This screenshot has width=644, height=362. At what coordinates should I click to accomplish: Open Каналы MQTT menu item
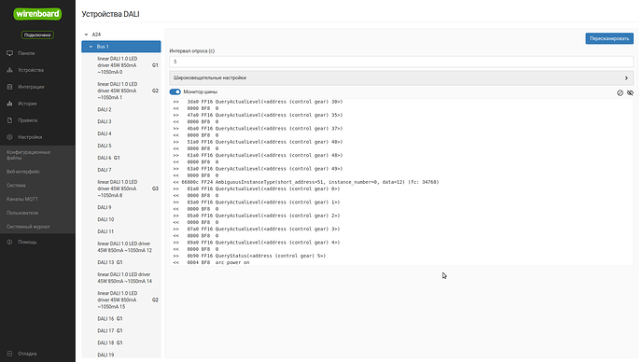[x=22, y=199]
